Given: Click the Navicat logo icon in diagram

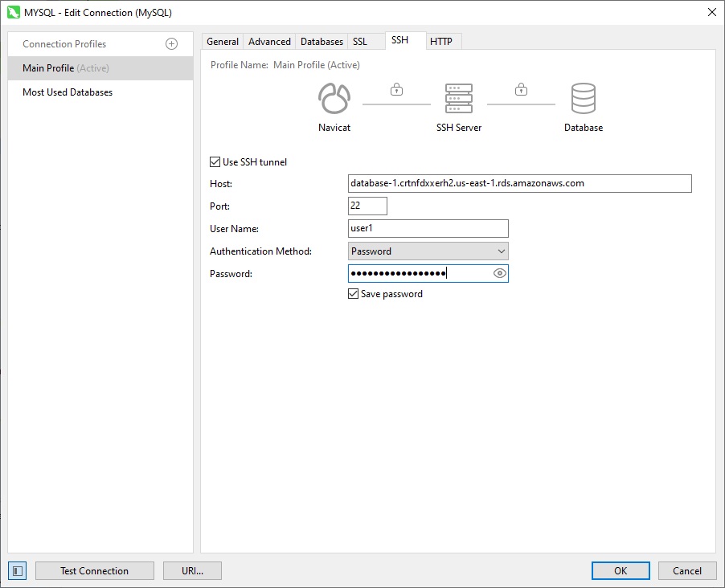Looking at the screenshot, I should tap(334, 98).
